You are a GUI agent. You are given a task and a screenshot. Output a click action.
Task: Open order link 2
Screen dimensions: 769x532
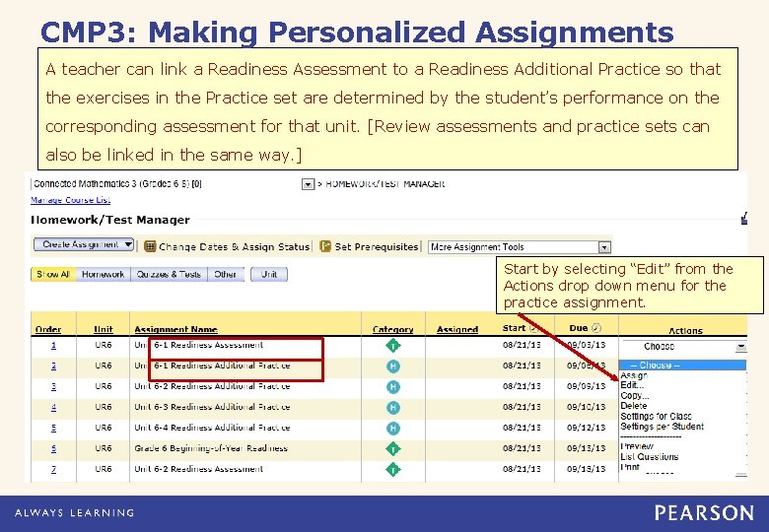click(53, 366)
